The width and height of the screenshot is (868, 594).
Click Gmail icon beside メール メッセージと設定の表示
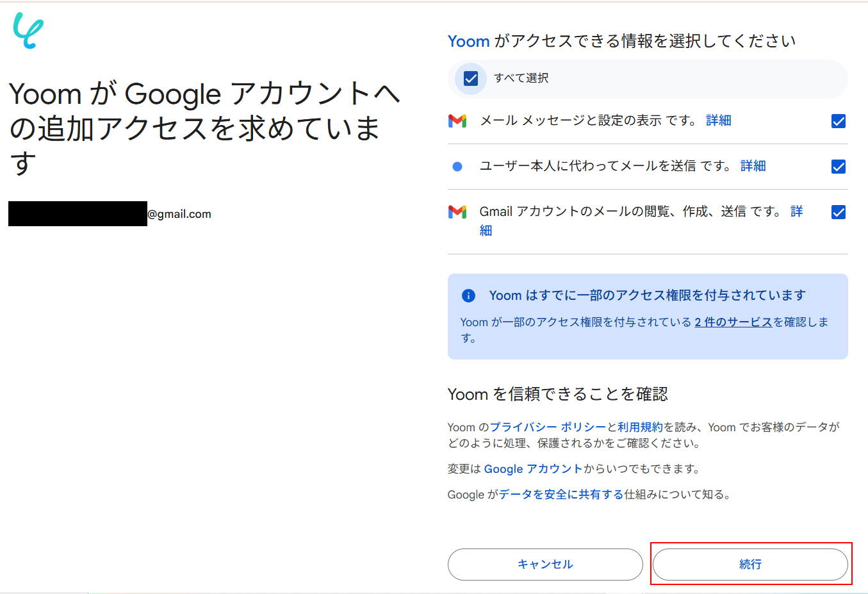(x=457, y=120)
